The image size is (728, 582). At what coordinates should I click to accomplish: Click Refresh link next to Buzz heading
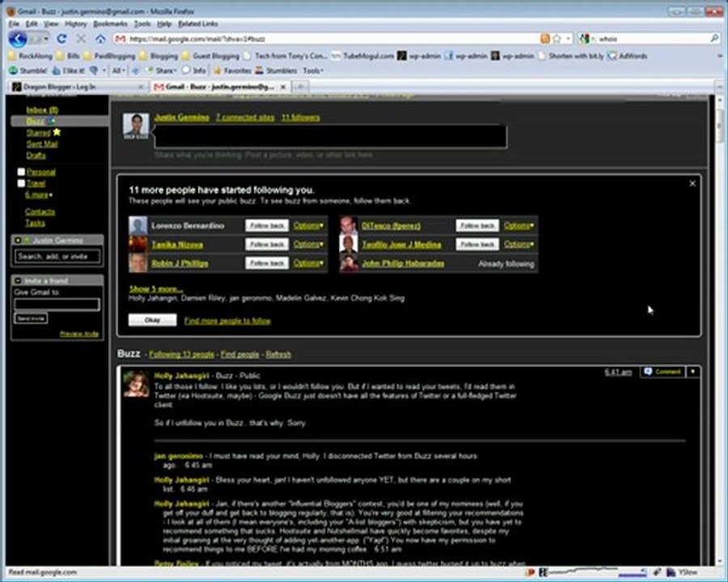(x=278, y=355)
